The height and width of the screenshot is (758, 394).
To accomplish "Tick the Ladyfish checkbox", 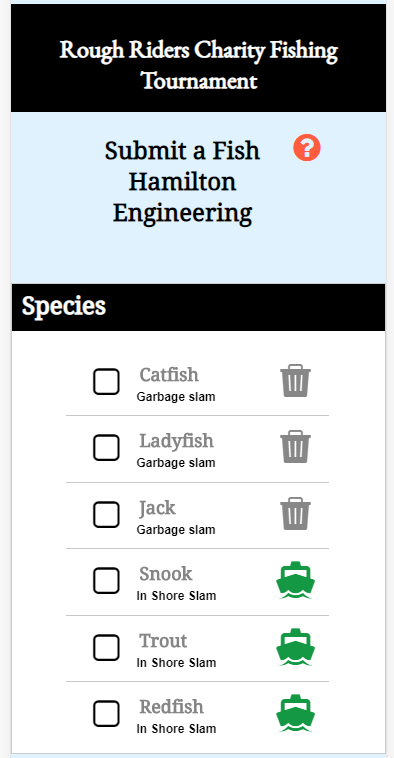I will tap(106, 447).
